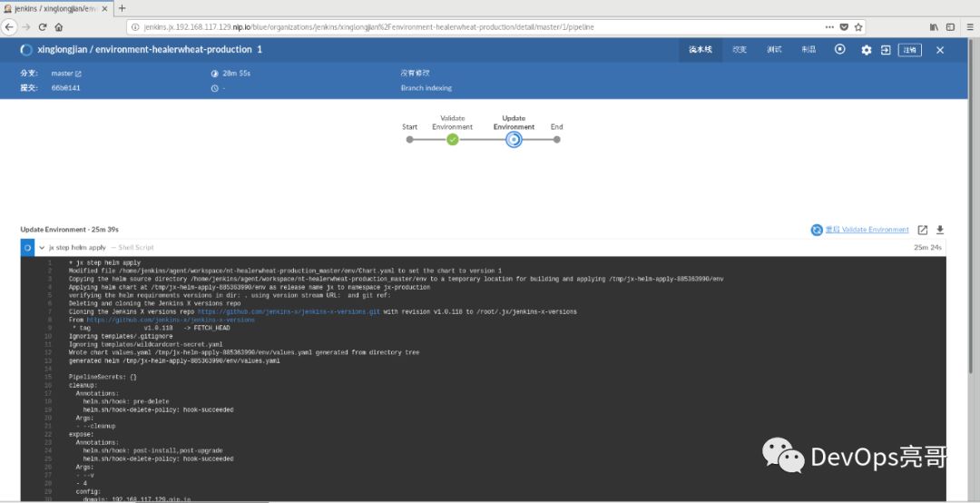Reload the page with refresh button
The height and width of the screenshot is (503, 980).
[43, 27]
